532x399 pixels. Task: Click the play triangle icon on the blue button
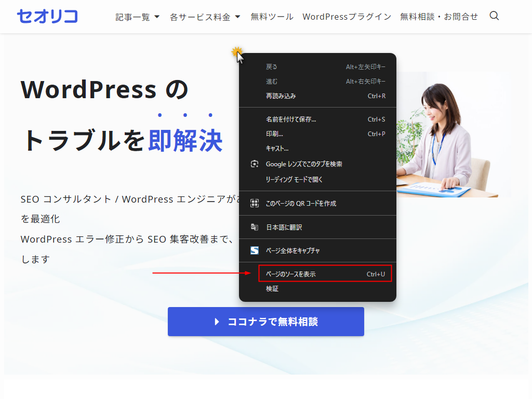(x=218, y=321)
